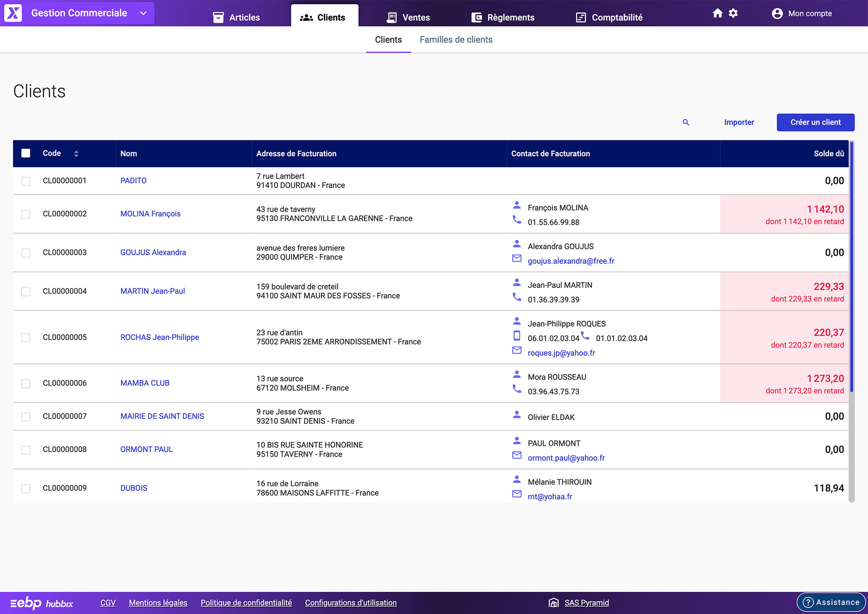The image size is (868, 614).
Task: Toggle the Code column sort arrows
Action: pos(76,153)
